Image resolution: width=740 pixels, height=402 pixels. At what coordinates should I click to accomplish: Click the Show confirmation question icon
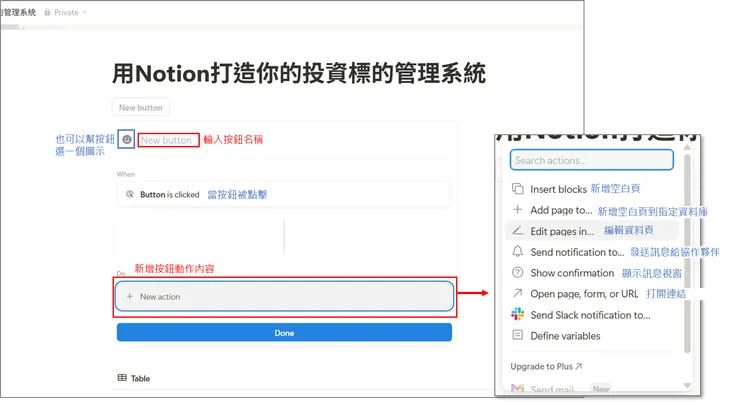(518, 273)
